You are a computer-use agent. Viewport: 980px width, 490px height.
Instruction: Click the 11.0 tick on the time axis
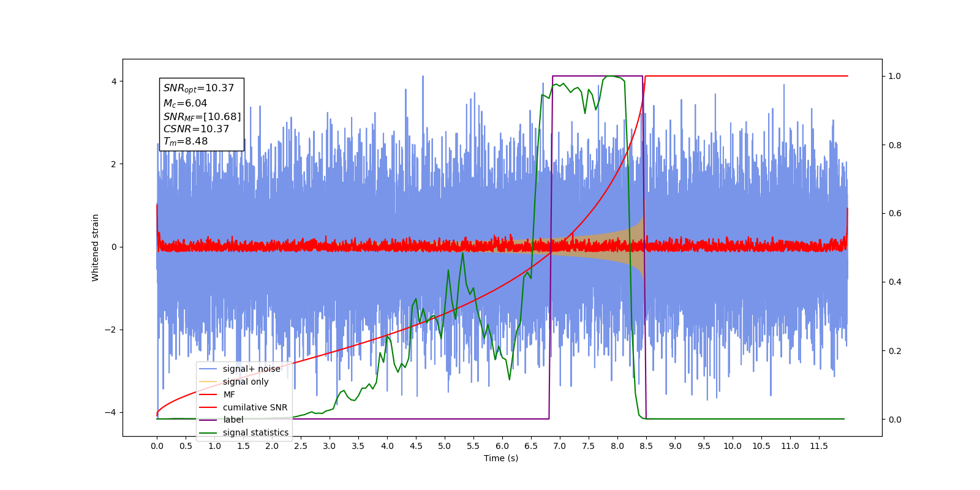pyautogui.click(x=790, y=446)
